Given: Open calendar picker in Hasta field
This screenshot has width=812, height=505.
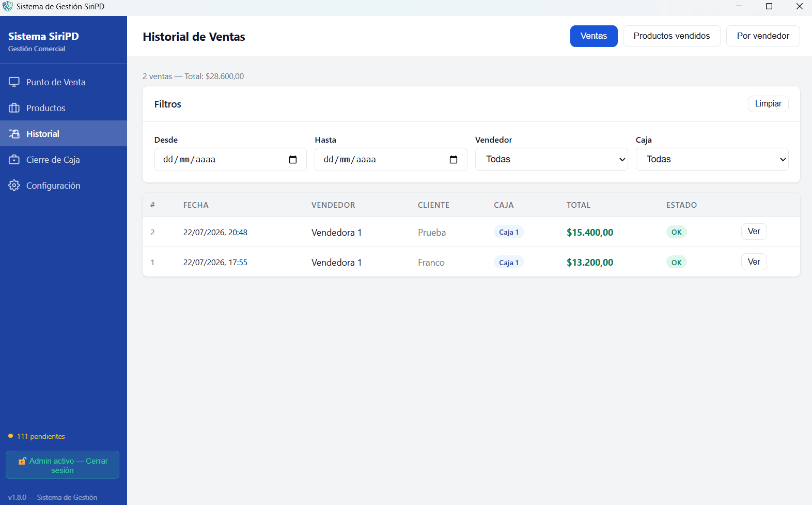Looking at the screenshot, I should click(x=454, y=160).
